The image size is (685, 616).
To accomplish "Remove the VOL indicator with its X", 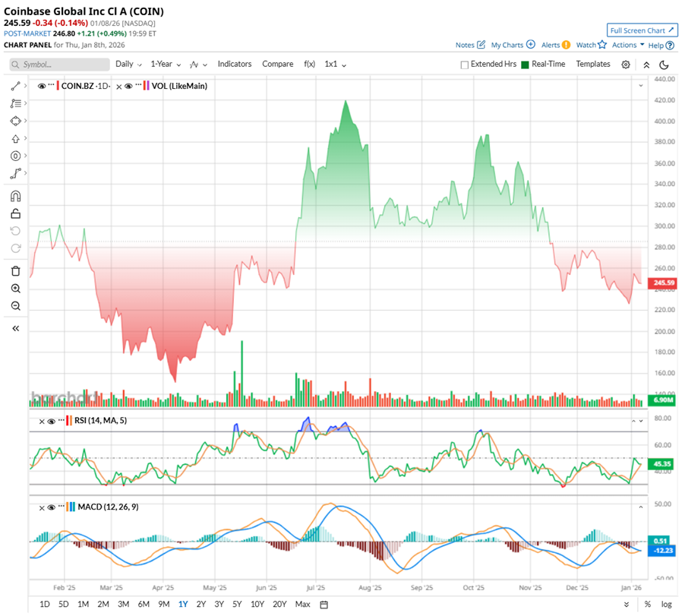I will pos(118,87).
